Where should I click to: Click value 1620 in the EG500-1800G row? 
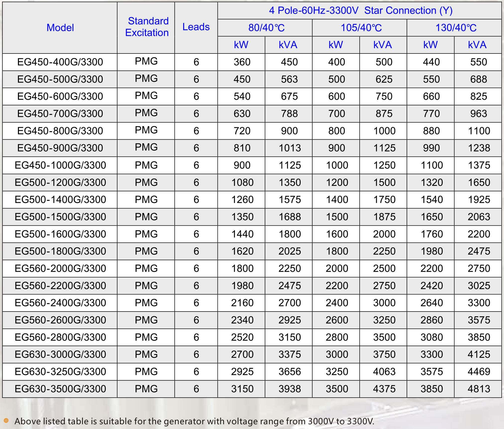(x=242, y=251)
